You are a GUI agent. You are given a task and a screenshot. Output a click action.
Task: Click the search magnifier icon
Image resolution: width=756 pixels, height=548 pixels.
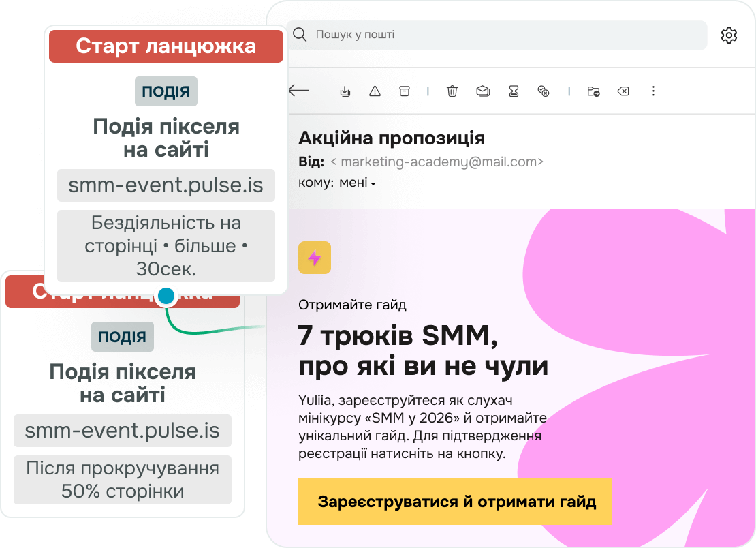click(300, 33)
